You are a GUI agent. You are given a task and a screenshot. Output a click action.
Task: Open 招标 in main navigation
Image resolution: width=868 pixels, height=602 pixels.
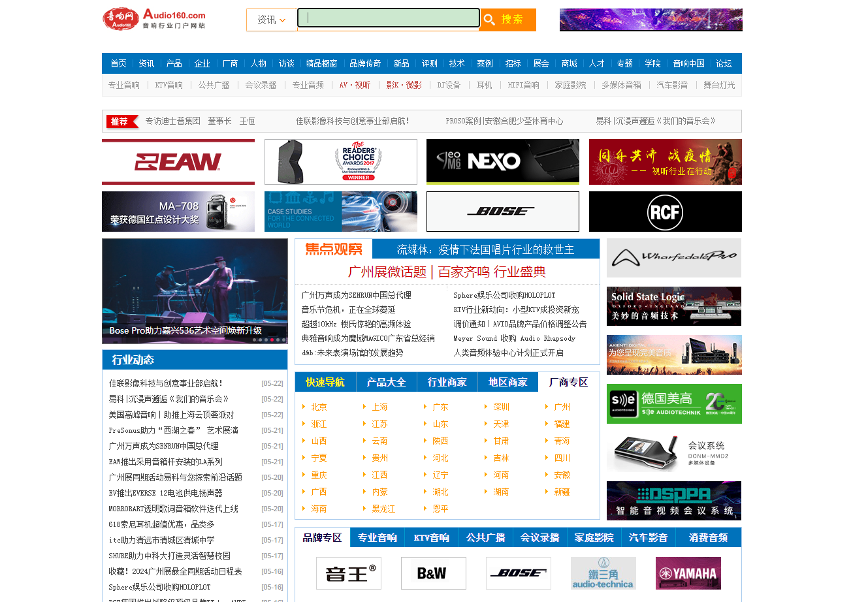tap(513, 63)
